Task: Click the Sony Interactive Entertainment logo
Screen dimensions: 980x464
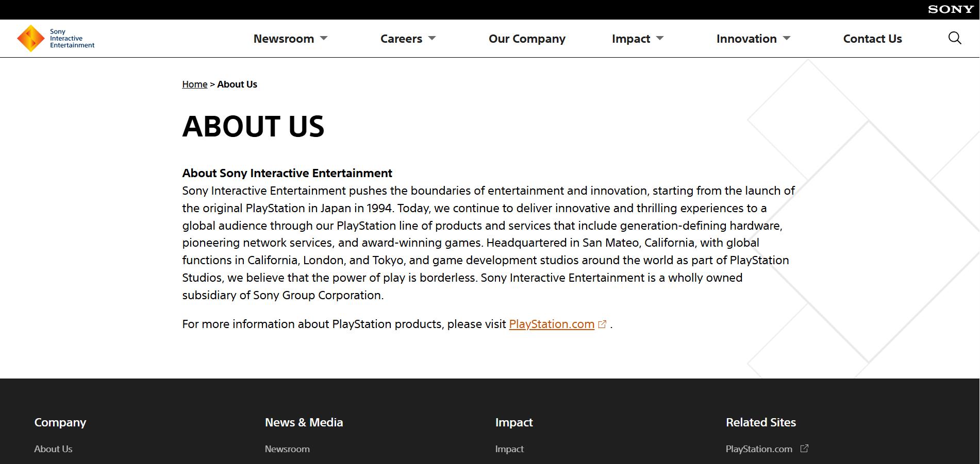Action: click(56, 39)
